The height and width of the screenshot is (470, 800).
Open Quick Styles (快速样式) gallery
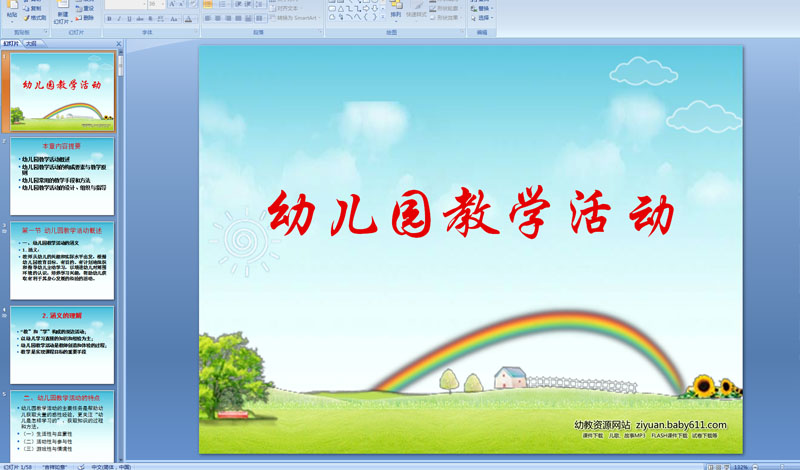click(x=416, y=11)
